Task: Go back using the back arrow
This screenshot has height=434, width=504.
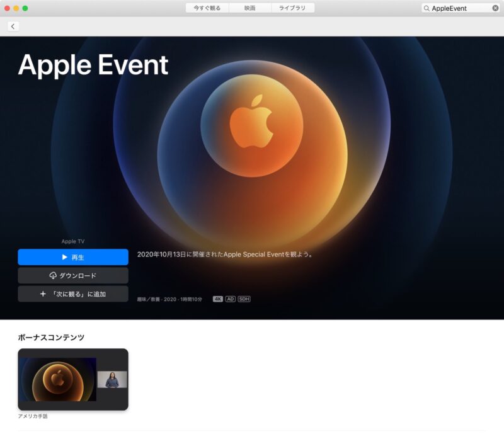Action: pos(13,26)
